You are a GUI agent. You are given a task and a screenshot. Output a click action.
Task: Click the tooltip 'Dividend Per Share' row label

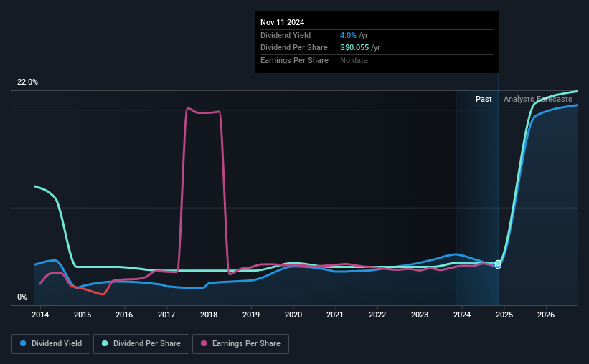click(x=293, y=48)
